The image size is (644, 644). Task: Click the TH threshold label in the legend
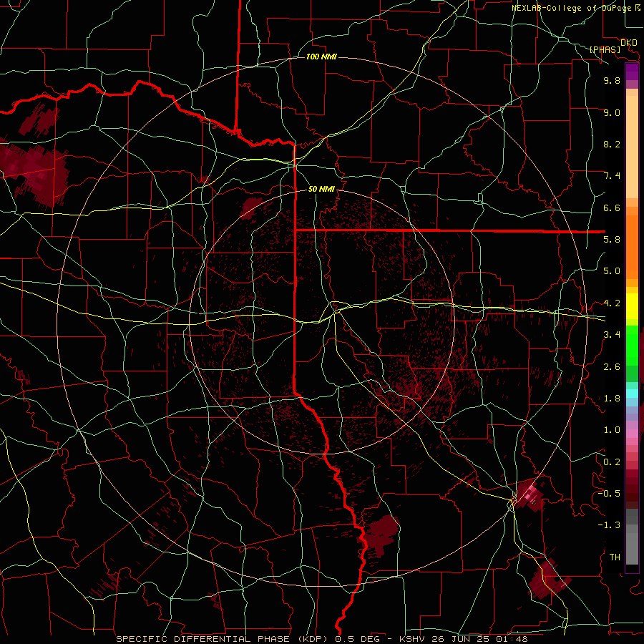[615, 557]
